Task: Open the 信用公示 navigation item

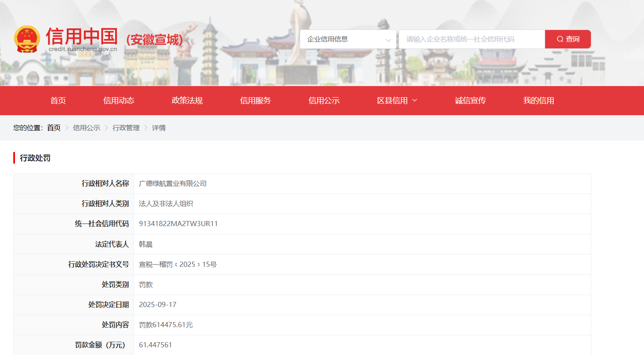Action: (324, 101)
